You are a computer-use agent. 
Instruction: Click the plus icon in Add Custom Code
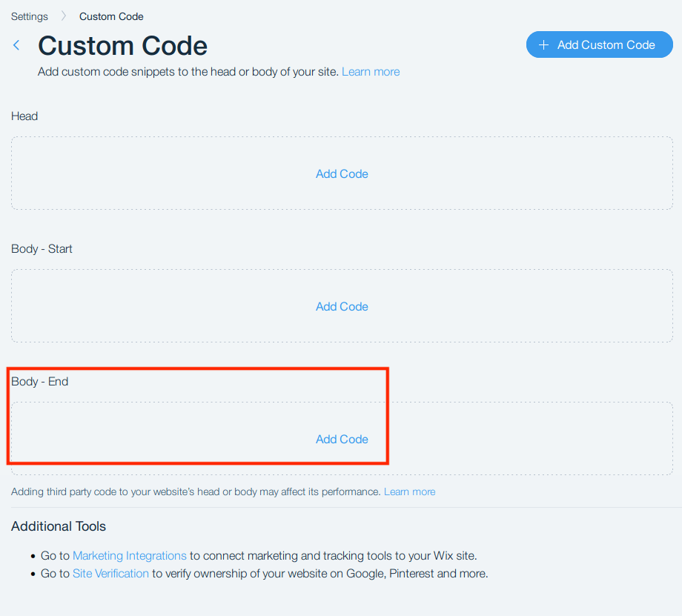coord(543,44)
